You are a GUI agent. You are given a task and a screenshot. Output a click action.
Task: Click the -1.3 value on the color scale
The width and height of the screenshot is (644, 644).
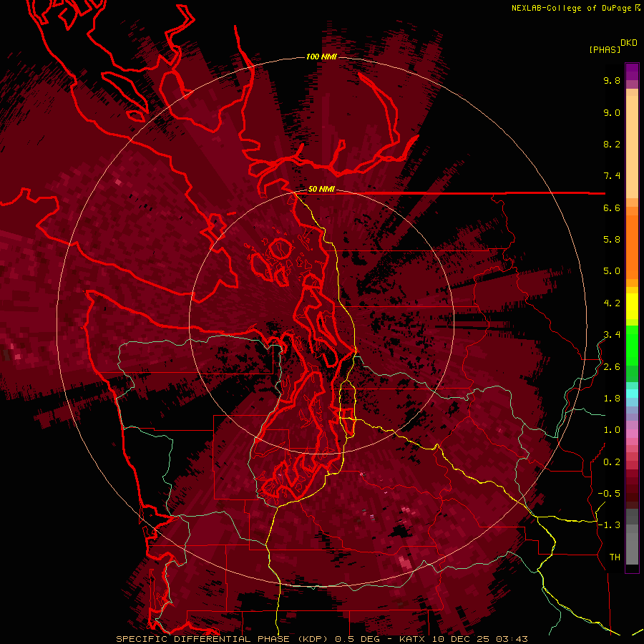click(x=609, y=525)
